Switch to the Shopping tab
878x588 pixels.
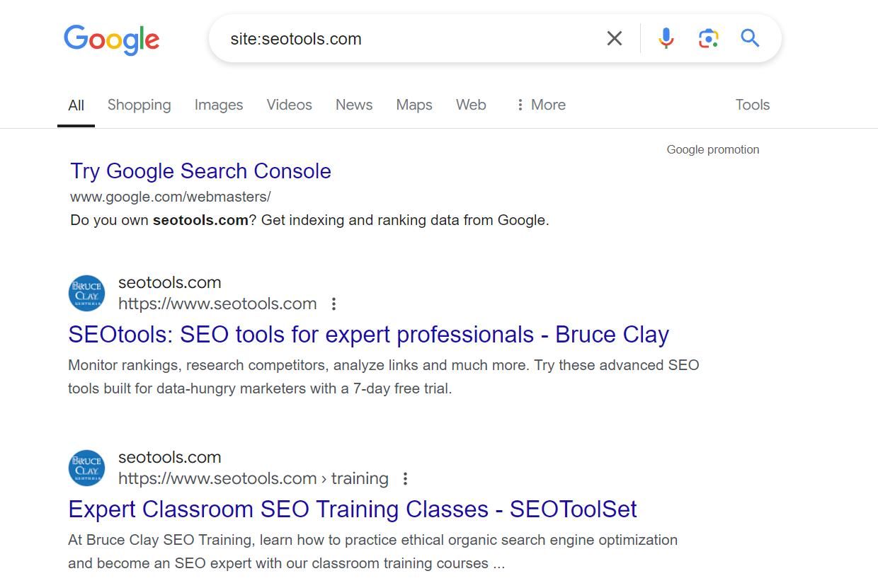[139, 105]
